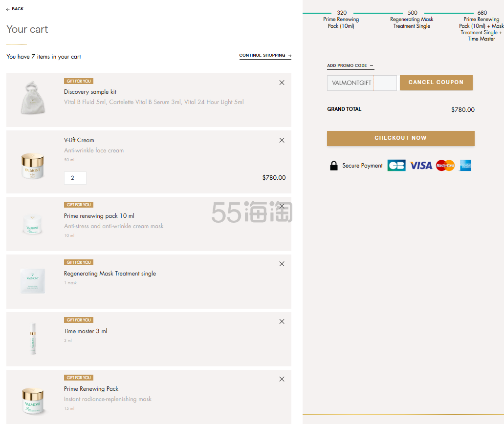Go back using the BACK link
The image size is (504, 424).
click(x=15, y=9)
